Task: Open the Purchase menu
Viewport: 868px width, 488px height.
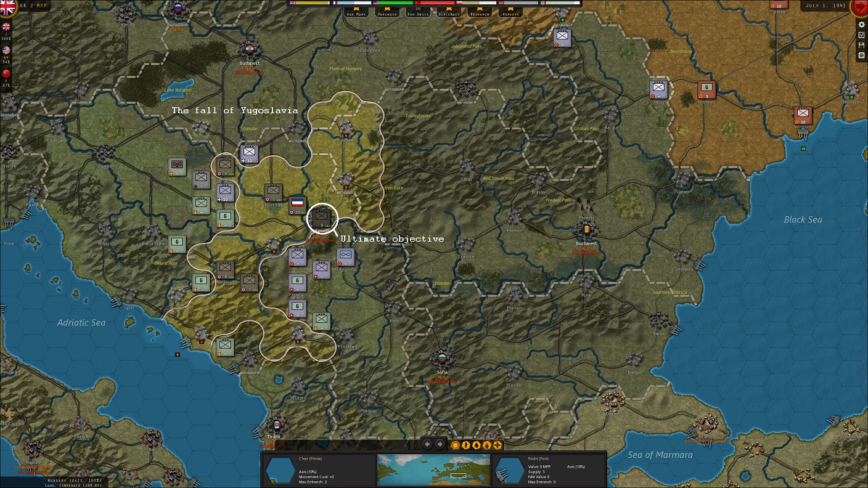Action: point(387,13)
